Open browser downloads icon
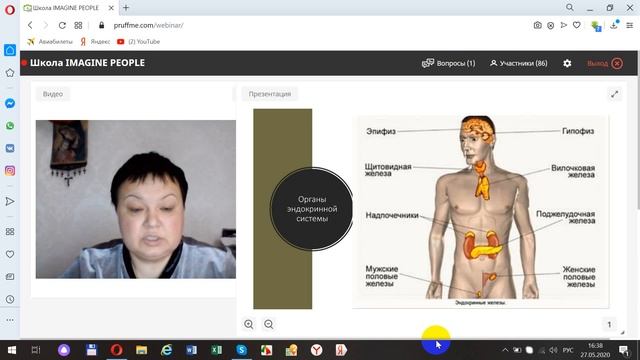Screen dimensions: 640x360 pos(614,25)
